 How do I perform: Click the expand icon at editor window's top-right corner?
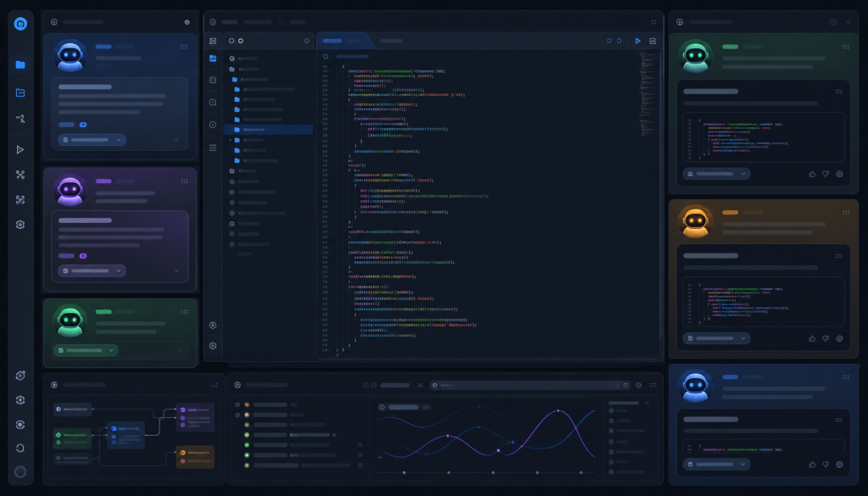pyautogui.click(x=654, y=22)
